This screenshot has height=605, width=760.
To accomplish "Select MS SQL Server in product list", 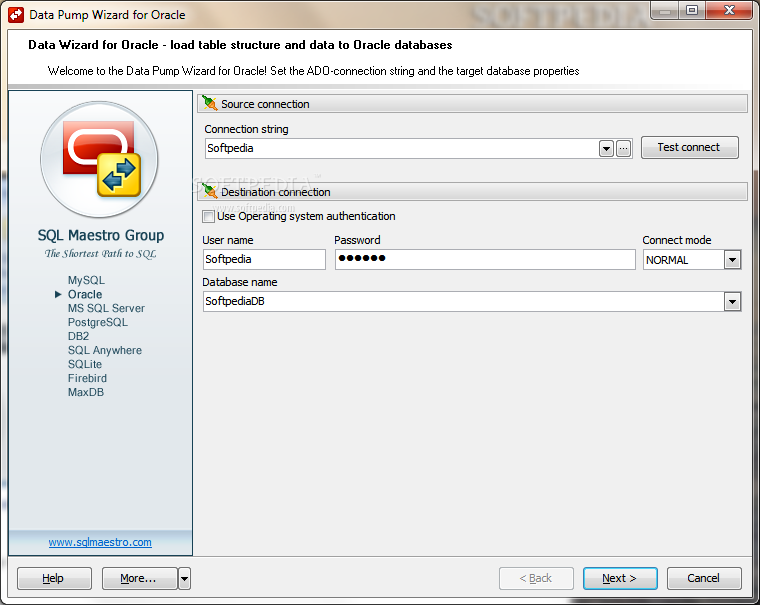I will pos(106,308).
